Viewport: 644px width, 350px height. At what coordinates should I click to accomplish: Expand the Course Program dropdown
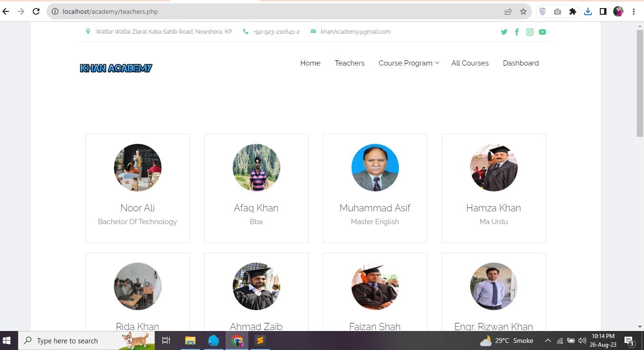click(408, 63)
